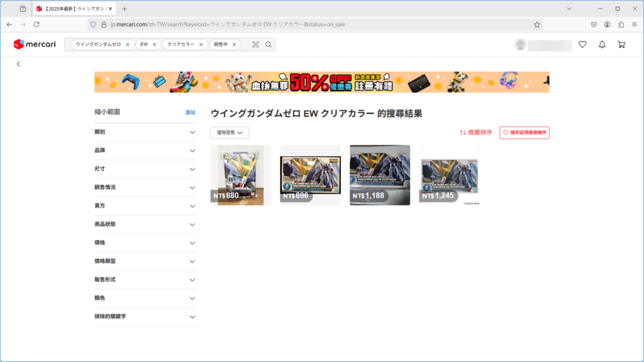Screen dimensions: 644x362
Task: Expand the 顏色 filter section
Action: (x=145, y=298)
